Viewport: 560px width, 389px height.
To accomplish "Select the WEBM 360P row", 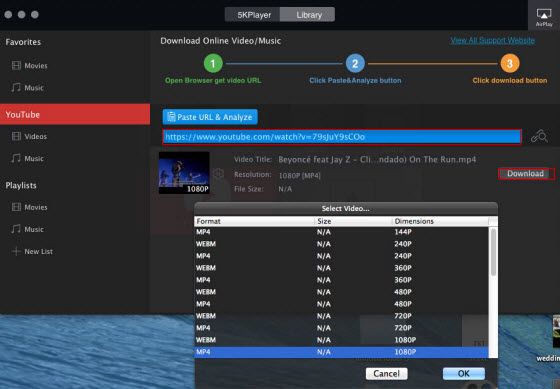I will pos(341,268).
